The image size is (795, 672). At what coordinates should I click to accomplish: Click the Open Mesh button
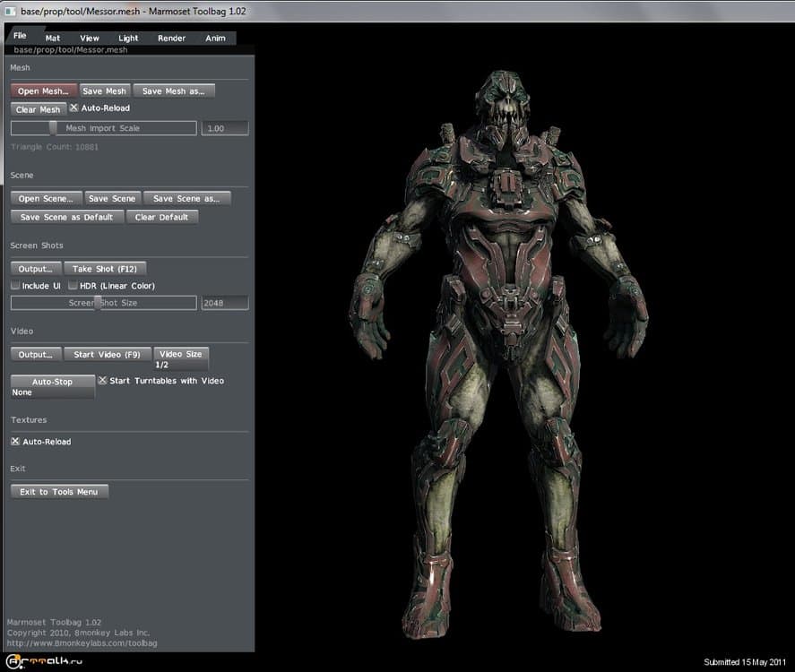43,91
